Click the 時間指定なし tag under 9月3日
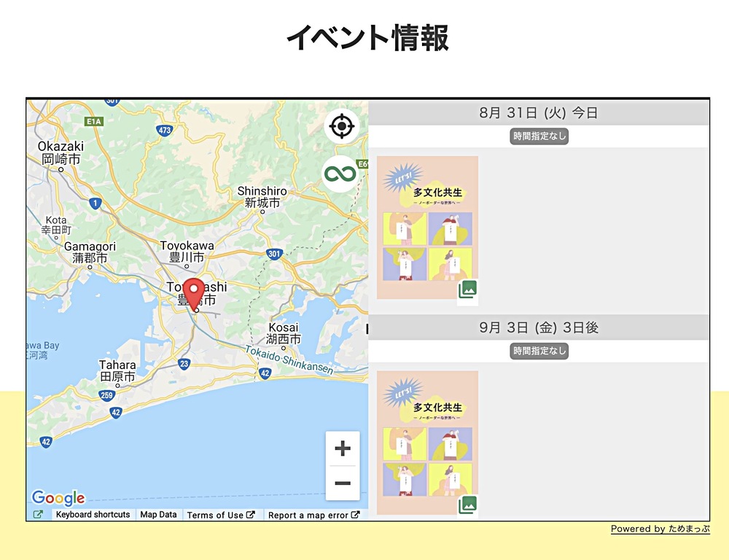Viewport: 729px width, 560px height. coord(539,351)
